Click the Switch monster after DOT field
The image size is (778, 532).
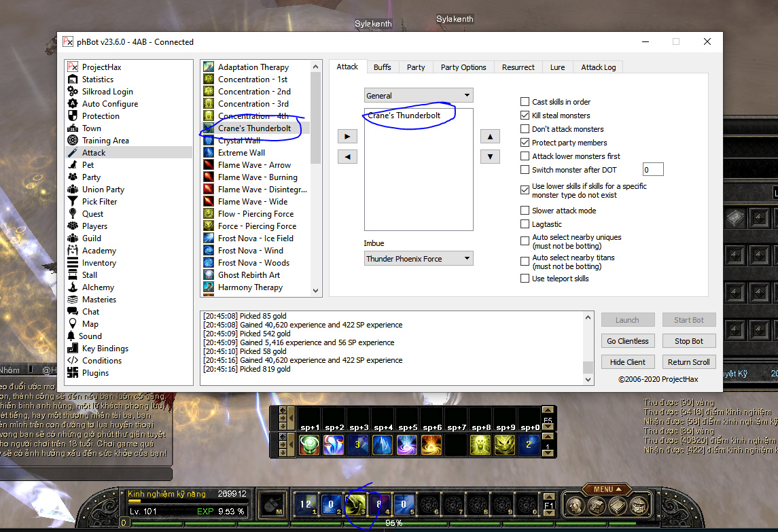click(x=652, y=170)
